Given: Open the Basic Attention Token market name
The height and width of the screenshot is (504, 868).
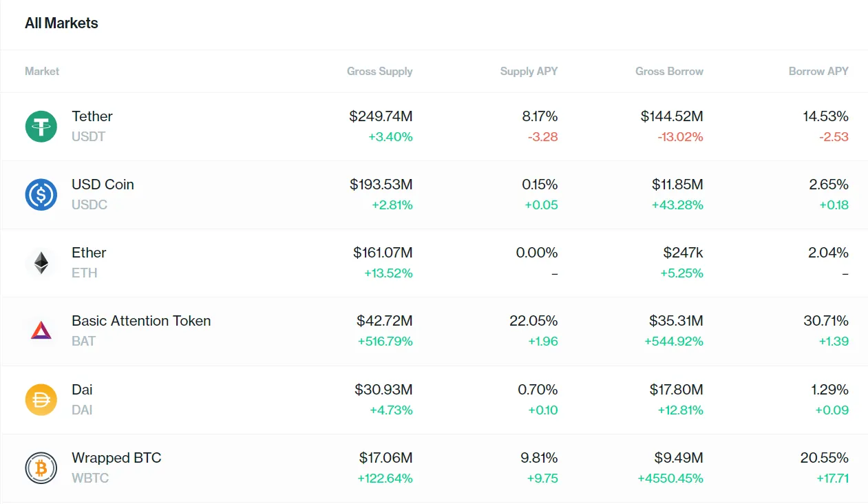Looking at the screenshot, I should click(x=141, y=321).
